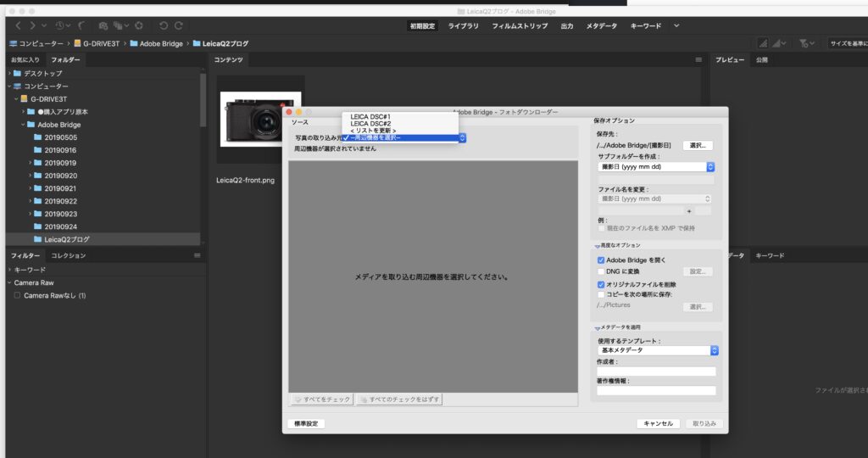Expand デスクトップ tree node

tap(9, 73)
